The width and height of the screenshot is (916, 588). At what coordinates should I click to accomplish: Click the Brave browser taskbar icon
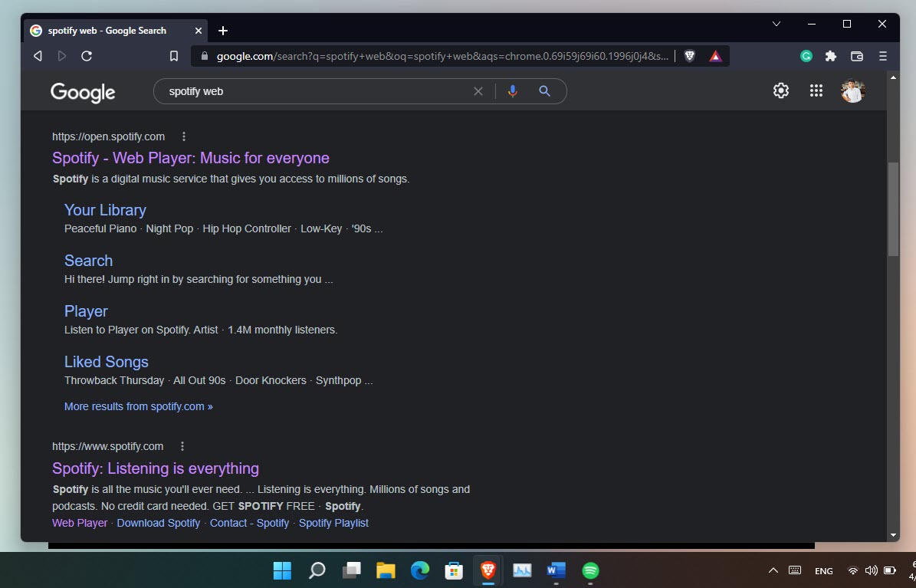tap(488, 570)
